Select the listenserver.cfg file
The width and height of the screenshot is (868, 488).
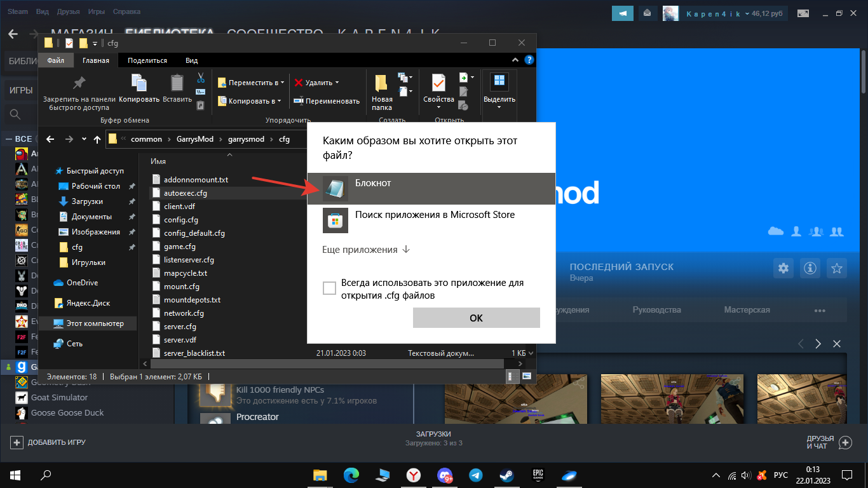point(189,260)
